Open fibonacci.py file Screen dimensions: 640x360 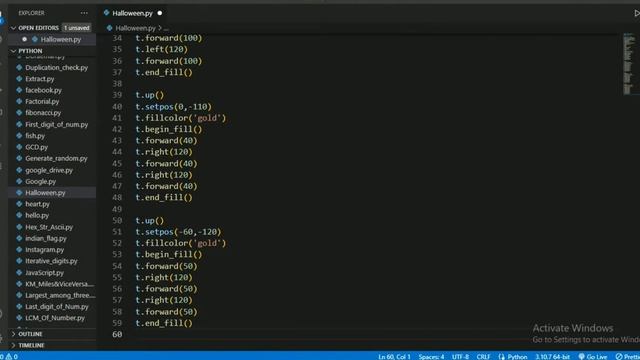pyautogui.click(x=43, y=113)
